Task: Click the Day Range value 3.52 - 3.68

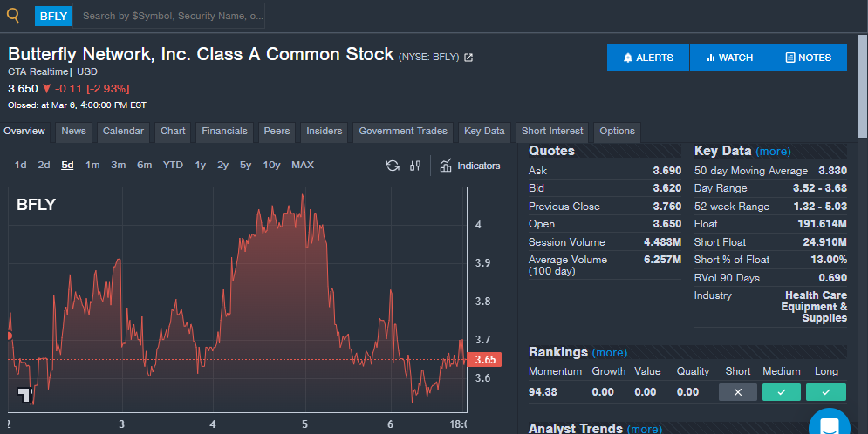Action: coord(820,188)
